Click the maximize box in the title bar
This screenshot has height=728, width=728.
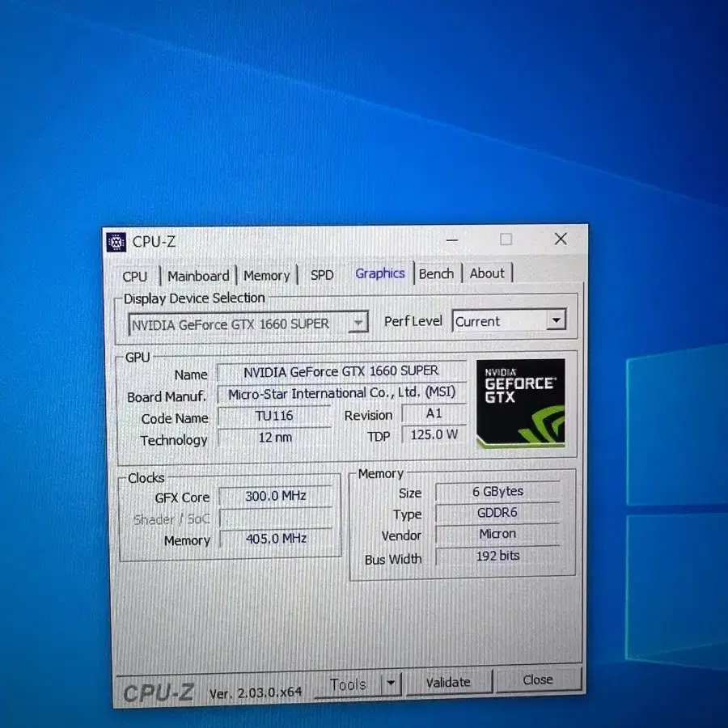point(506,239)
